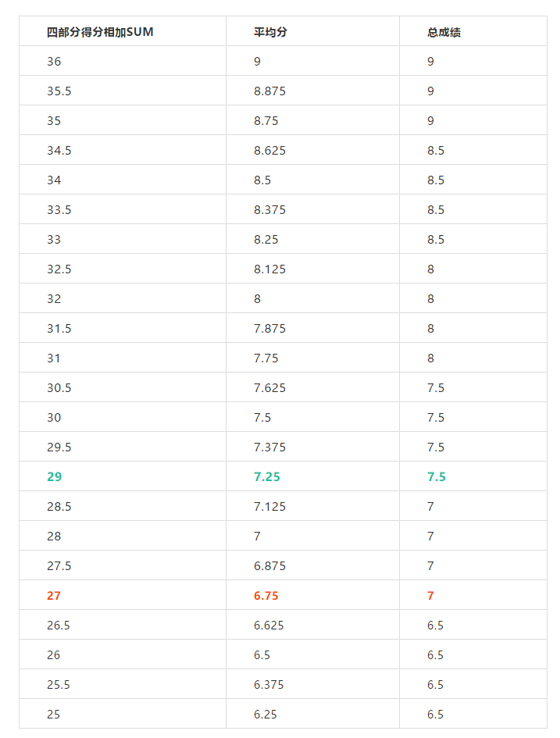The width and height of the screenshot is (560, 738).
Task: Select the 7.125 average cell
Action: tap(312, 506)
